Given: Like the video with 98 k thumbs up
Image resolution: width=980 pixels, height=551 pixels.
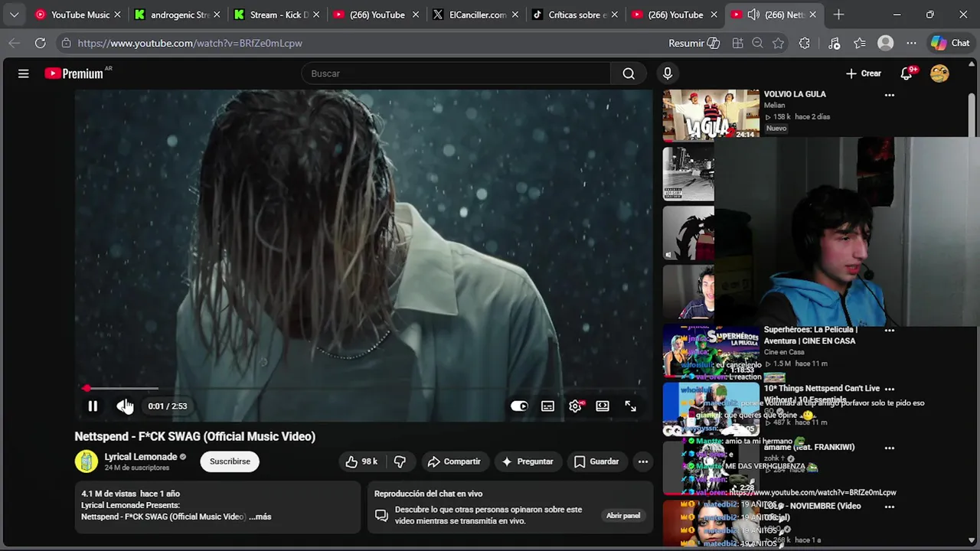Looking at the screenshot, I should (361, 461).
